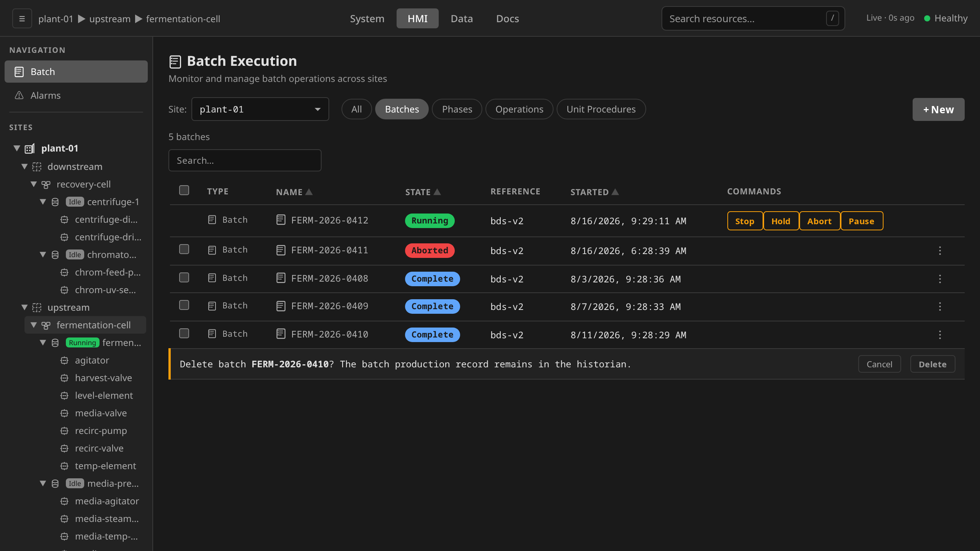Select recirc-valve in the tree
The height and width of the screenshot is (551, 980).
(99, 448)
